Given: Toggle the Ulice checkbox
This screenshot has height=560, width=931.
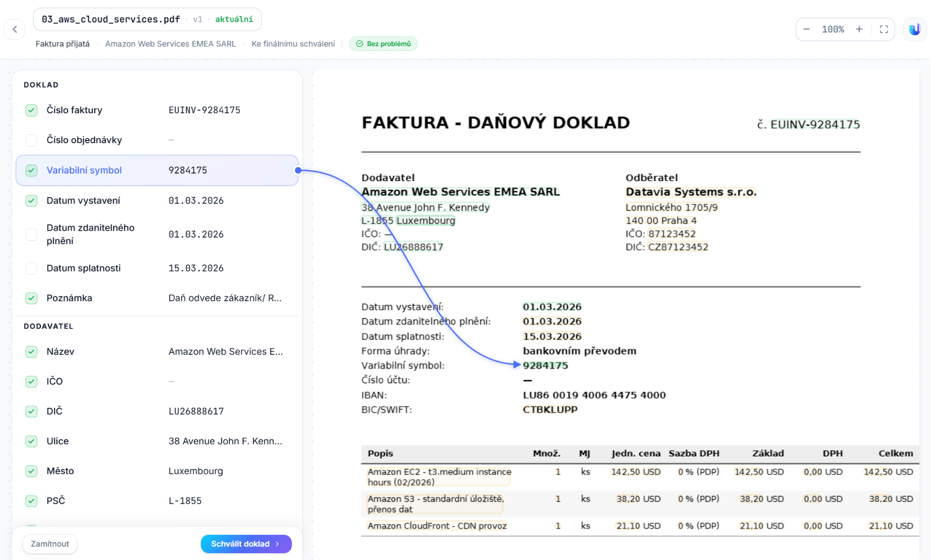Looking at the screenshot, I should [x=31, y=441].
